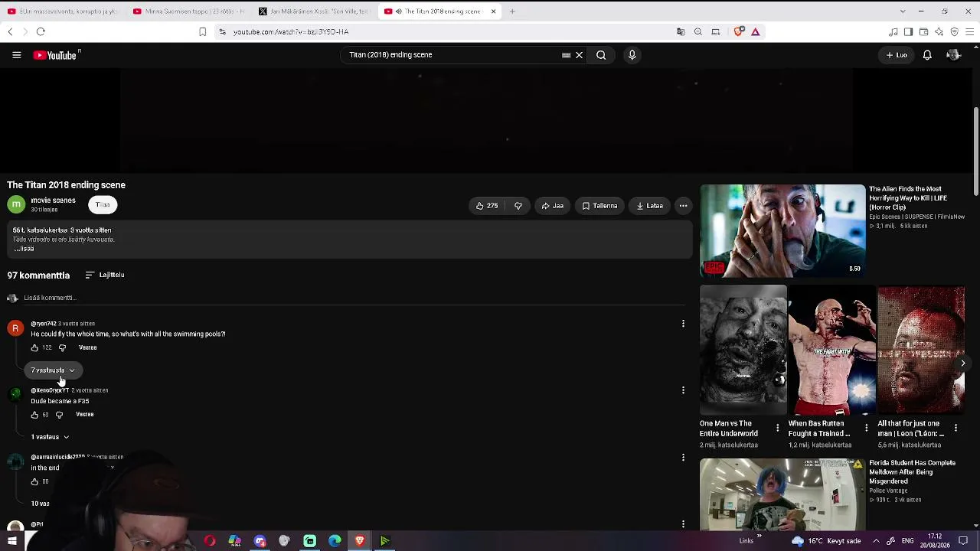This screenshot has height=551, width=980.
Task: Dislike the Dude became a F35 comment
Action: [59, 415]
